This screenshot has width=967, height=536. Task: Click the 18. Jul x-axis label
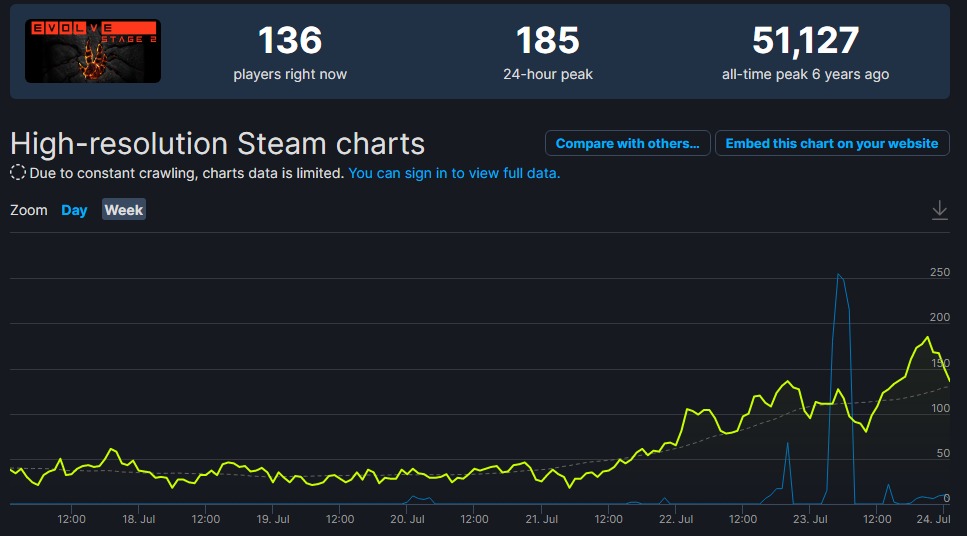(x=138, y=519)
